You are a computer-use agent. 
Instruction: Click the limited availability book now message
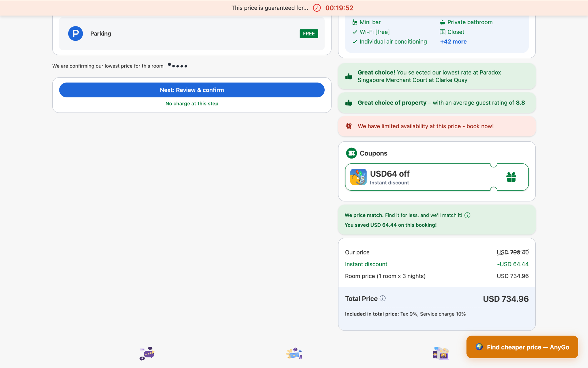point(426,126)
